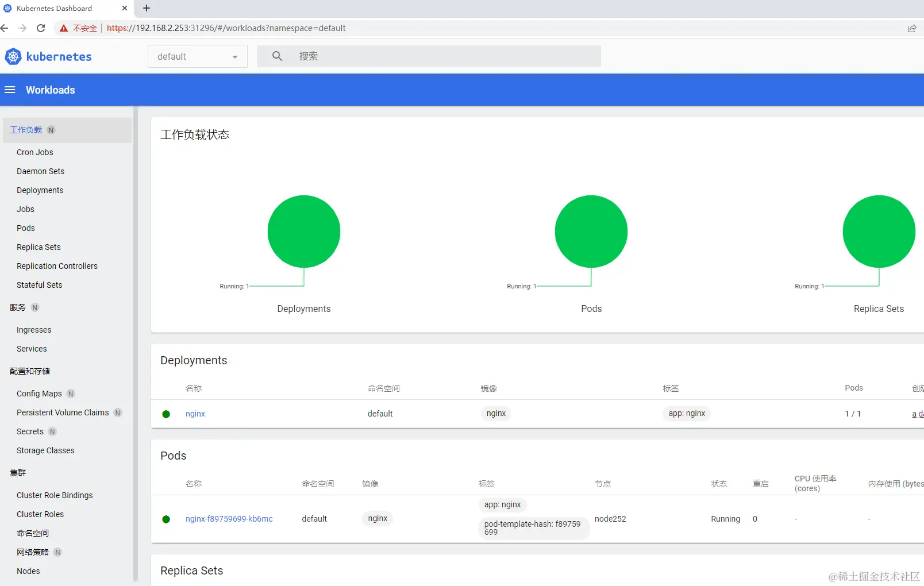Navigate to Config Maps
Image resolution: width=924 pixels, height=586 pixels.
tap(39, 394)
